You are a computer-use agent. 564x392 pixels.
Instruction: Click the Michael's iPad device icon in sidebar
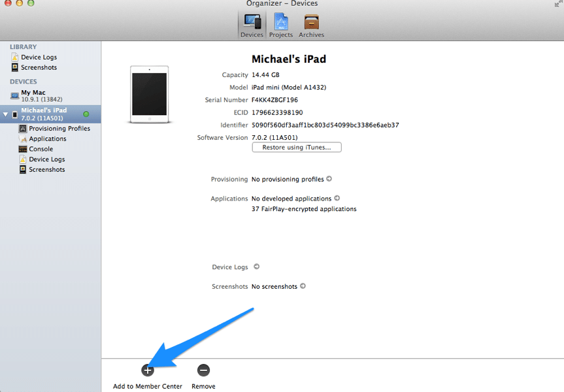pos(15,114)
